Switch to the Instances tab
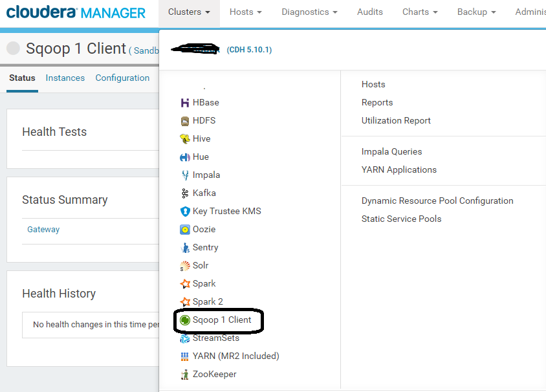 (65, 78)
